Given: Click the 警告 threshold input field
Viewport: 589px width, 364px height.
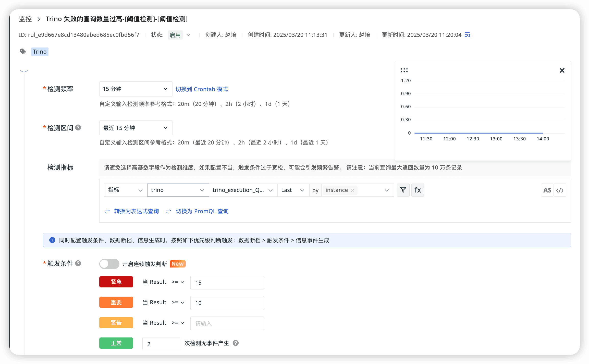Looking at the screenshot, I should 227,323.
